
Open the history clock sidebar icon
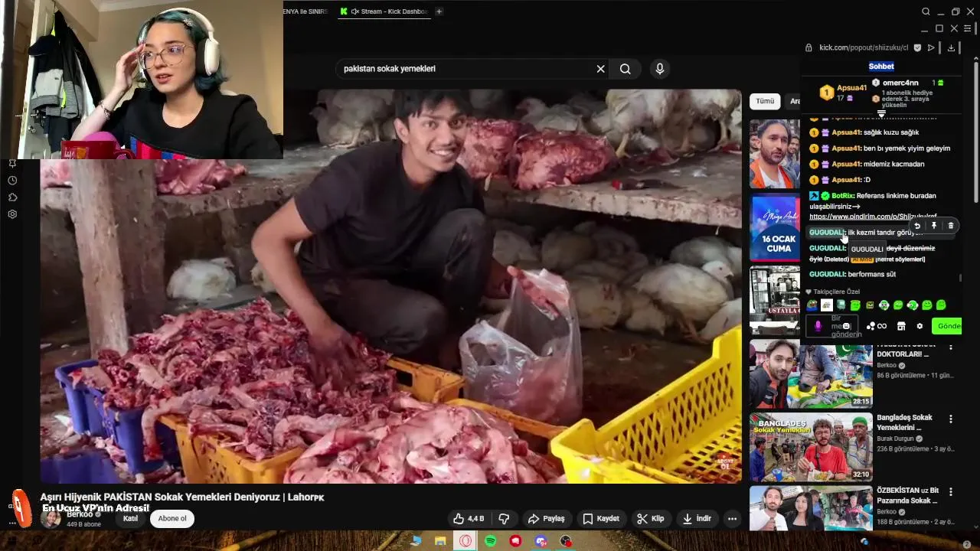point(12,181)
